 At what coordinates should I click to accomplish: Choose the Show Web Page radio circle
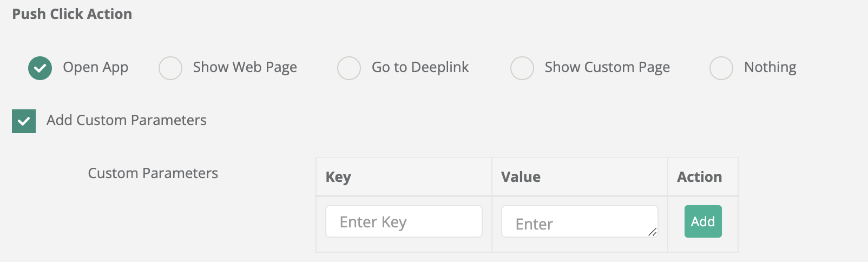[170, 68]
